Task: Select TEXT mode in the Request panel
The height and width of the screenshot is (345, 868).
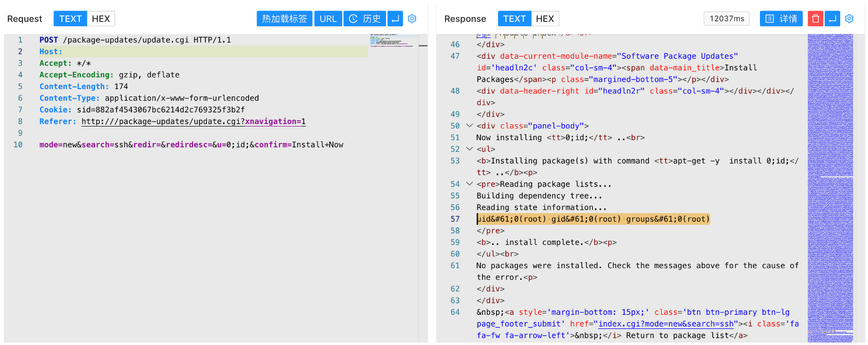Action: [x=70, y=18]
